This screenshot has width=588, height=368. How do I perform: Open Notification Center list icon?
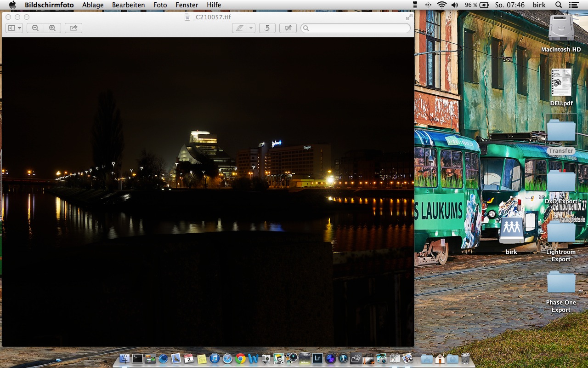pos(573,5)
